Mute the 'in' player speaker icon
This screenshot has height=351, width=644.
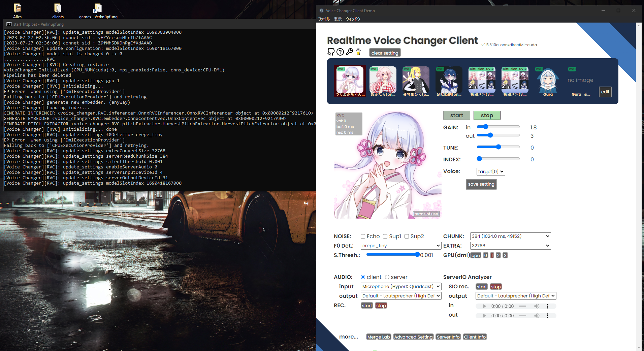click(537, 306)
